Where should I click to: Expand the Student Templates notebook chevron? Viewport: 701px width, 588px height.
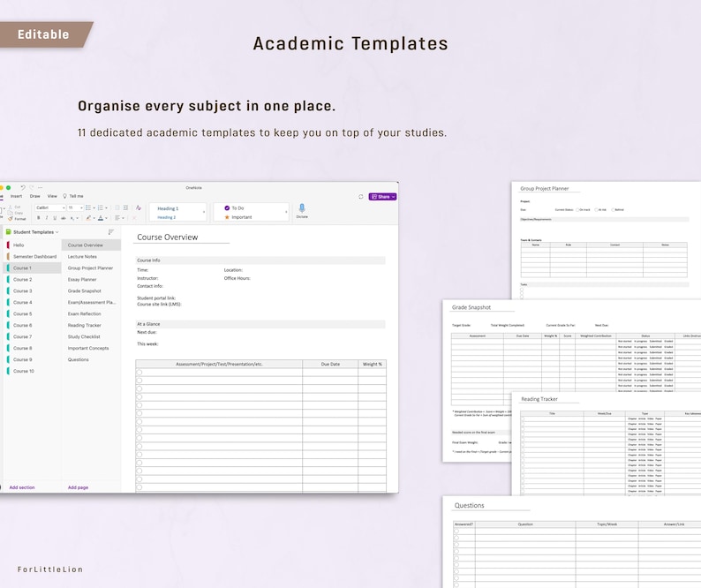pos(57,232)
